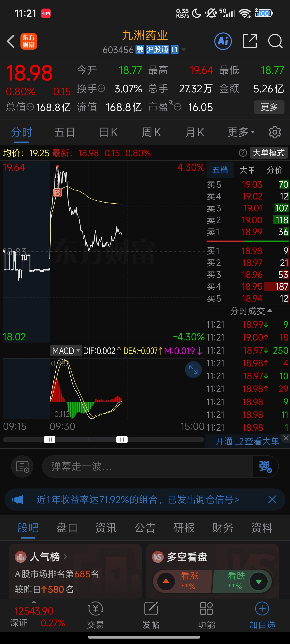Expand stock code dropdown triangle
Viewport: 290px width, 644px height.
(184, 49)
